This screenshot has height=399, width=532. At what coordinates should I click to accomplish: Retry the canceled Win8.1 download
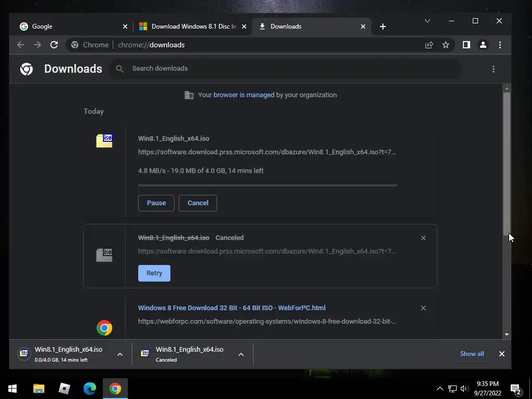coord(154,273)
